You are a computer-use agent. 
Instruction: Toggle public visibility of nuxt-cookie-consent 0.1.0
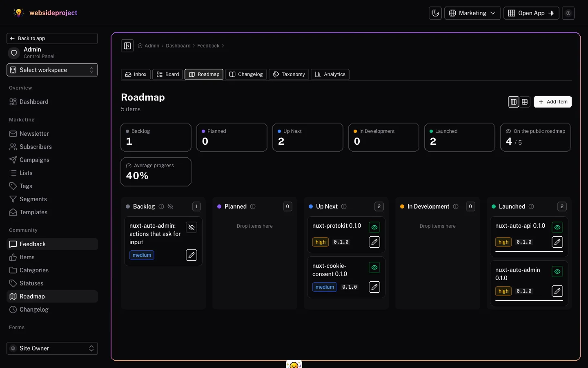click(x=374, y=267)
